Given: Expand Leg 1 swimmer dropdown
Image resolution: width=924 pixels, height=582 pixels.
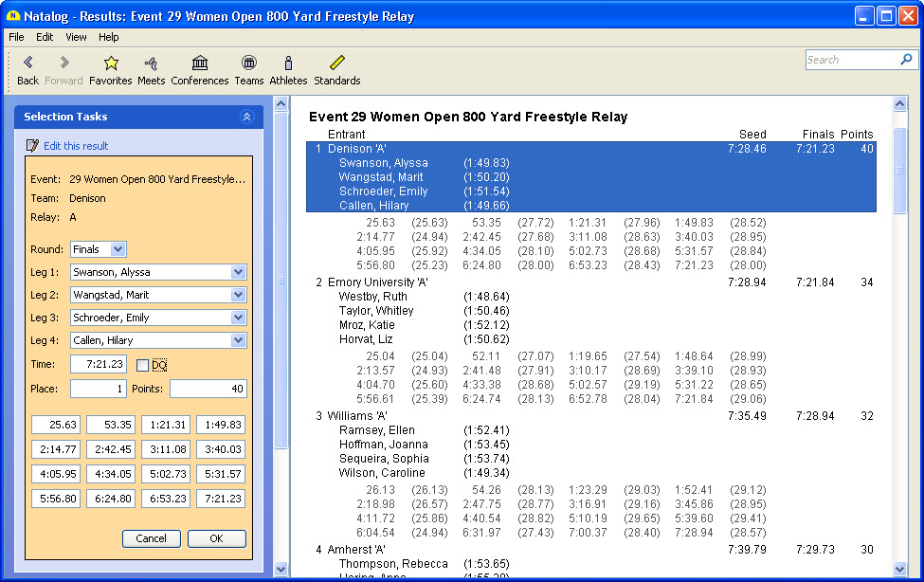Looking at the screenshot, I should (238, 272).
